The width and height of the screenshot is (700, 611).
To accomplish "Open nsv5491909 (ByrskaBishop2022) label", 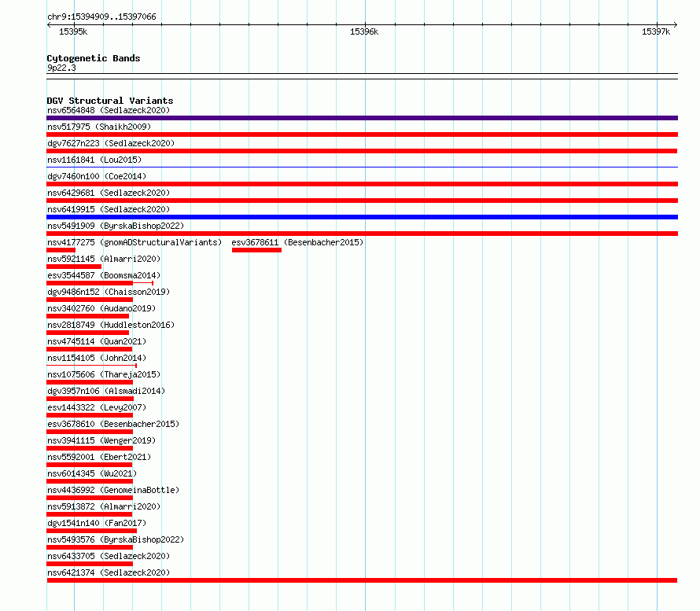I will pos(116,226).
